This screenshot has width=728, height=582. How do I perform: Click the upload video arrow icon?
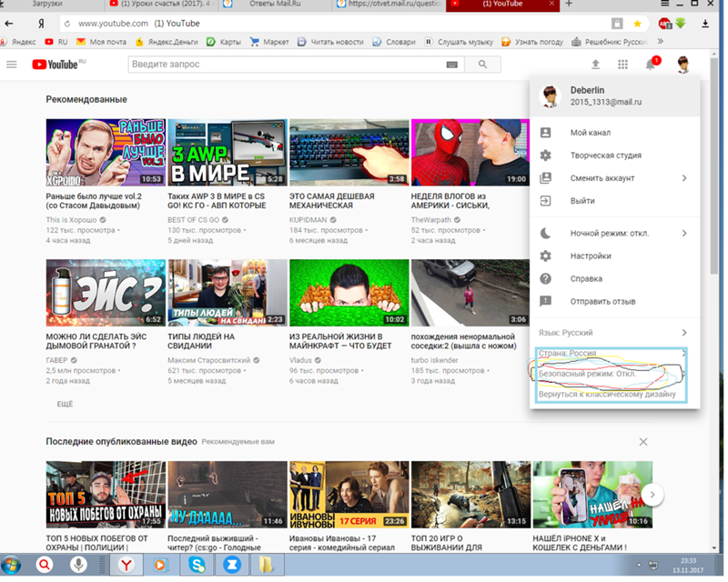coord(595,65)
